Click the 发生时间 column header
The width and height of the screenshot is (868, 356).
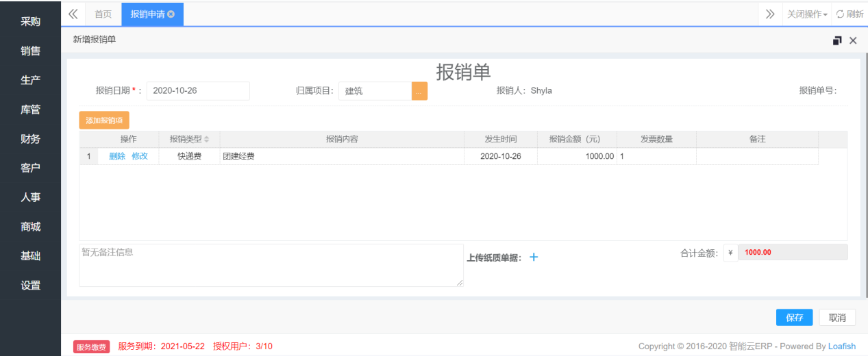501,139
